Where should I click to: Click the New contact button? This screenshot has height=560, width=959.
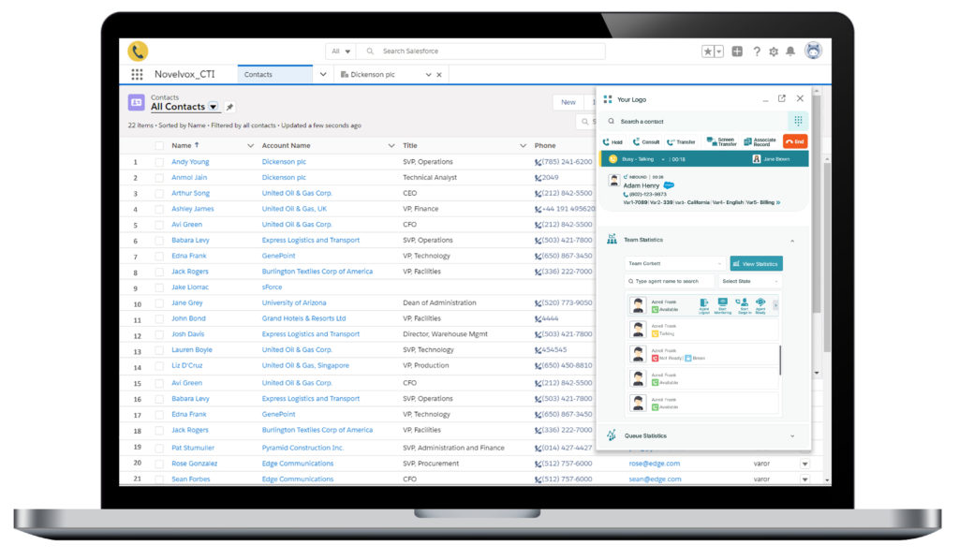pyautogui.click(x=568, y=102)
